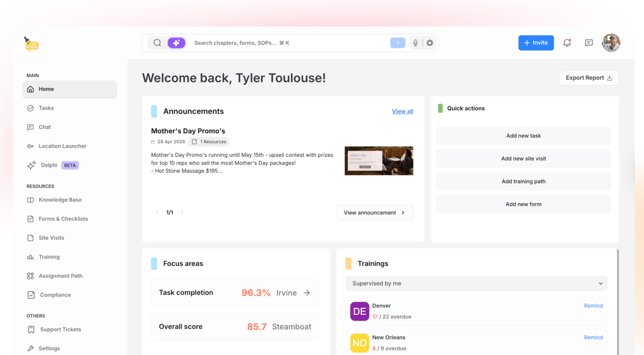Open Training section from sidebar
This screenshot has width=644, height=355.
(x=69, y=257)
